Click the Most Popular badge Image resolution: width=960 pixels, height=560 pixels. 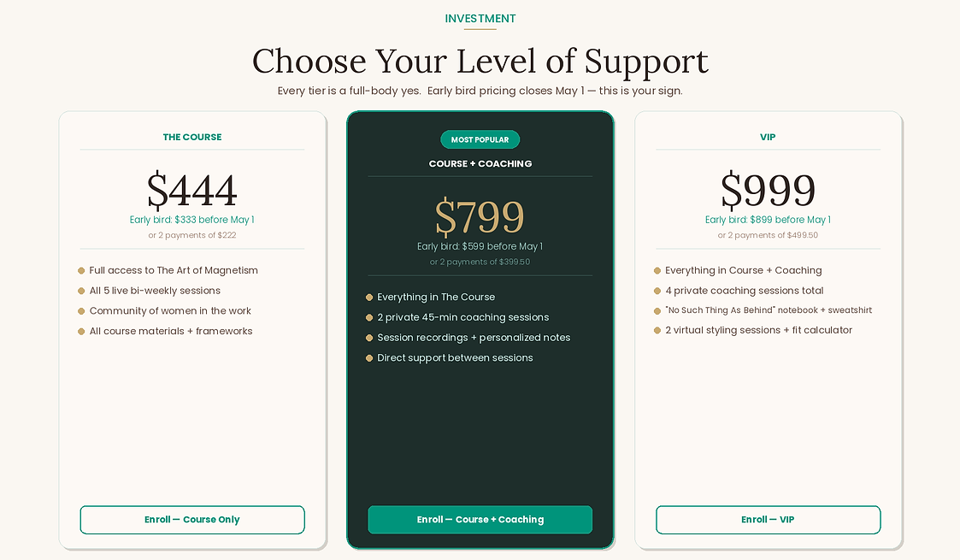point(480,139)
